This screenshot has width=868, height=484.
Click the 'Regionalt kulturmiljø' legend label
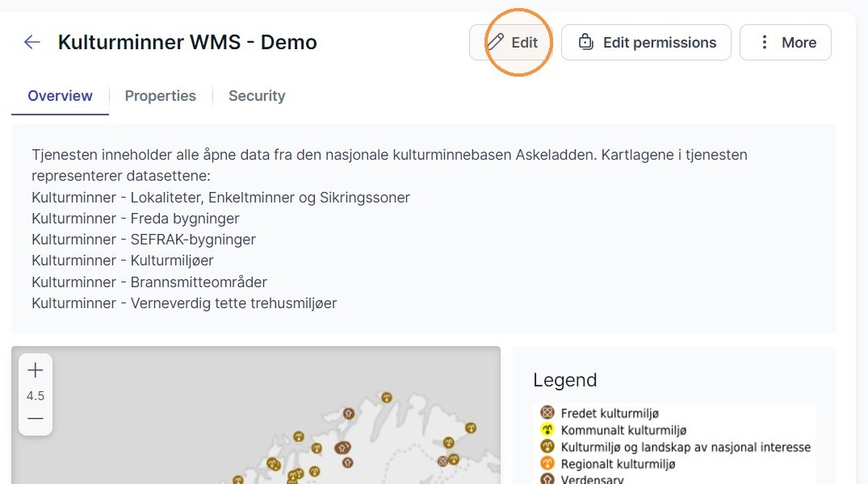click(619, 464)
